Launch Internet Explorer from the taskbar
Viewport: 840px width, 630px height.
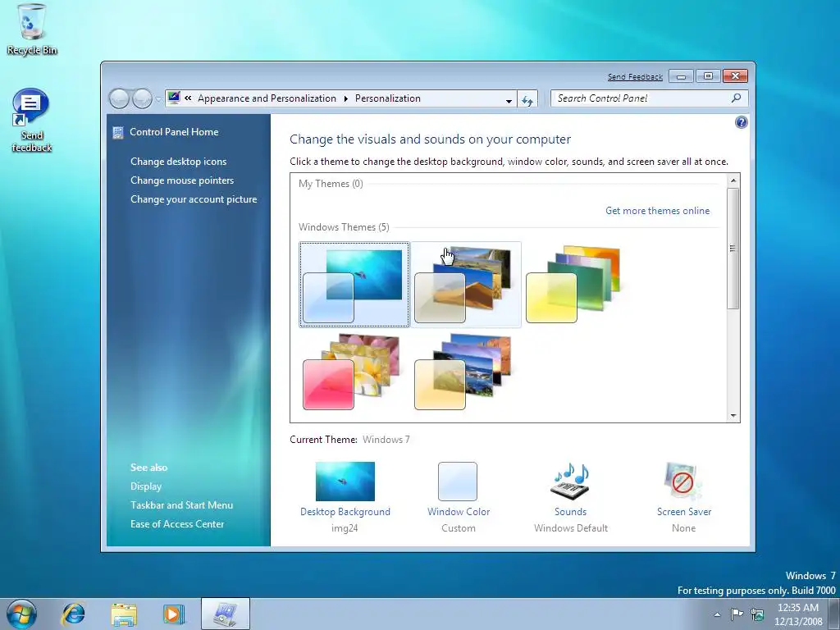click(x=73, y=614)
